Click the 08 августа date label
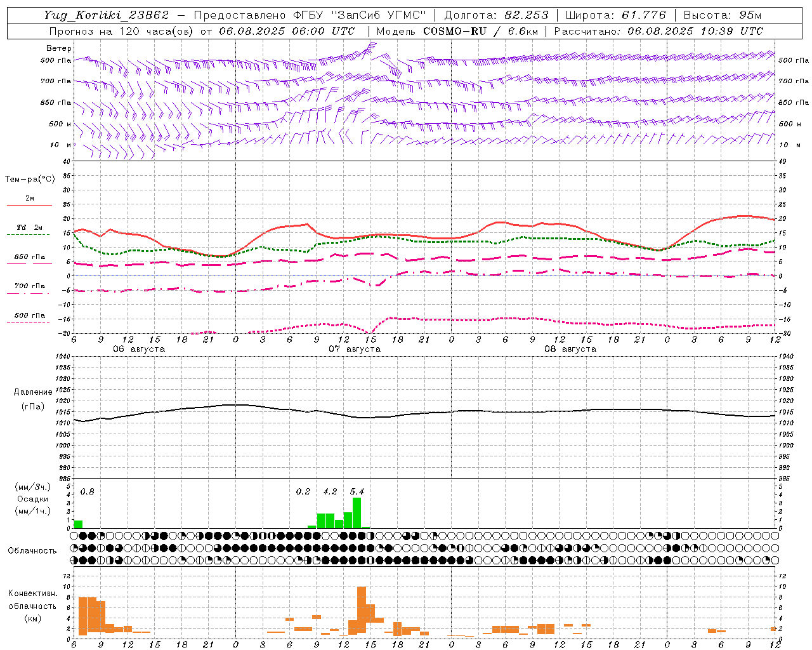 click(570, 349)
